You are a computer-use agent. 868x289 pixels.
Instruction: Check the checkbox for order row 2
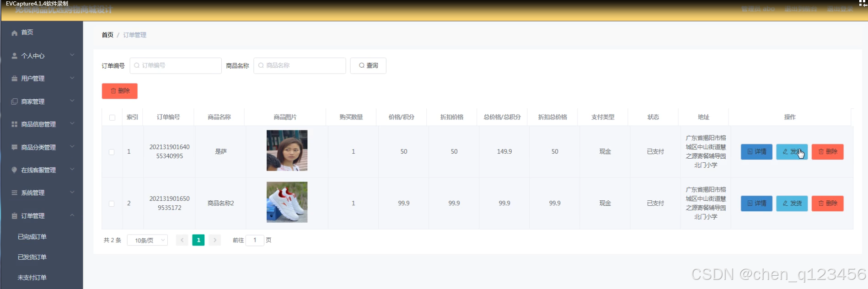[x=112, y=203]
